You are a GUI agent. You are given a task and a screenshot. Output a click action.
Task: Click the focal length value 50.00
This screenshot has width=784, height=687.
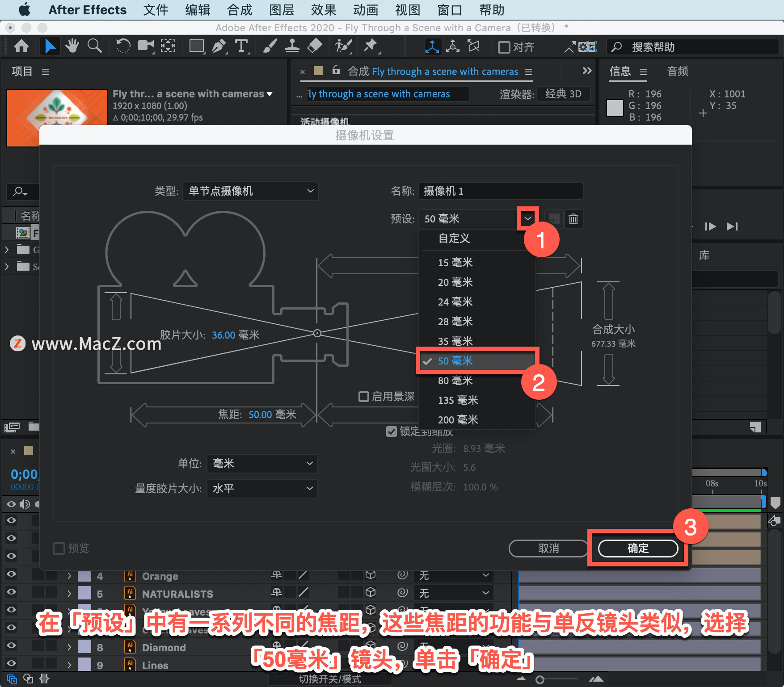pyautogui.click(x=260, y=415)
